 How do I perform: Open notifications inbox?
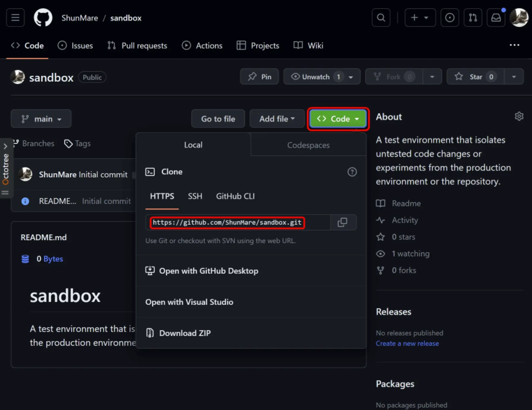pos(496,18)
